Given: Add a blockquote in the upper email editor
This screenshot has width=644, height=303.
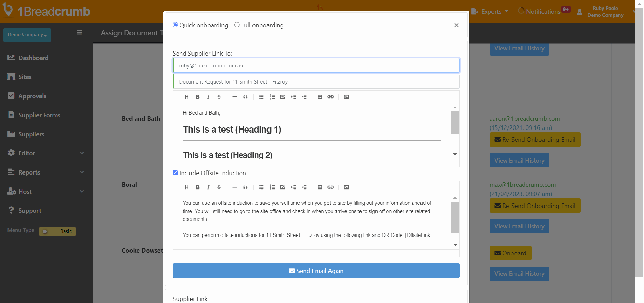Looking at the screenshot, I should tap(245, 97).
